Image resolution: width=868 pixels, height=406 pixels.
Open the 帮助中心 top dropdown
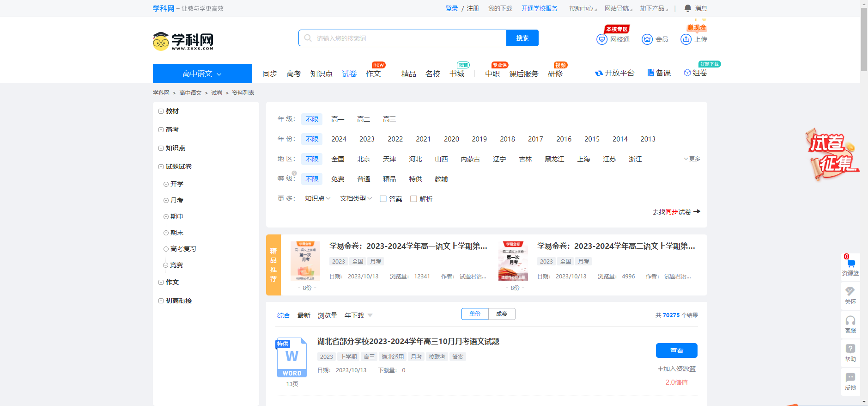pyautogui.click(x=583, y=8)
